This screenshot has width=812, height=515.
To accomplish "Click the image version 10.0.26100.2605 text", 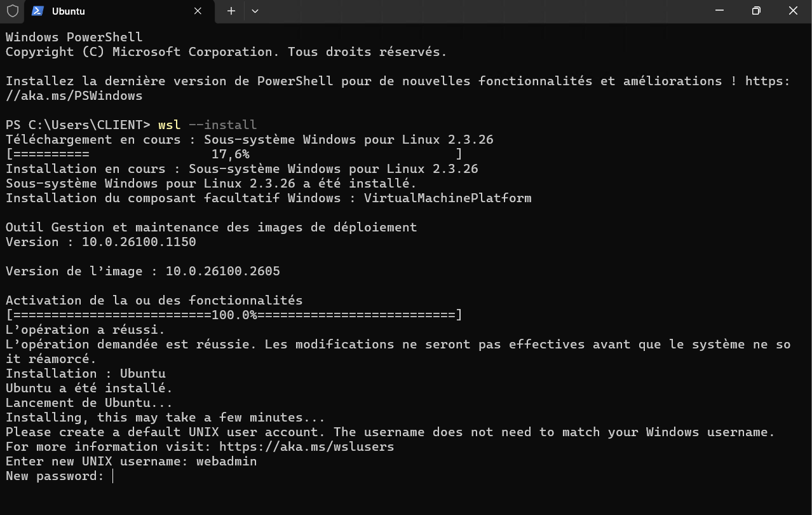I will (222, 271).
